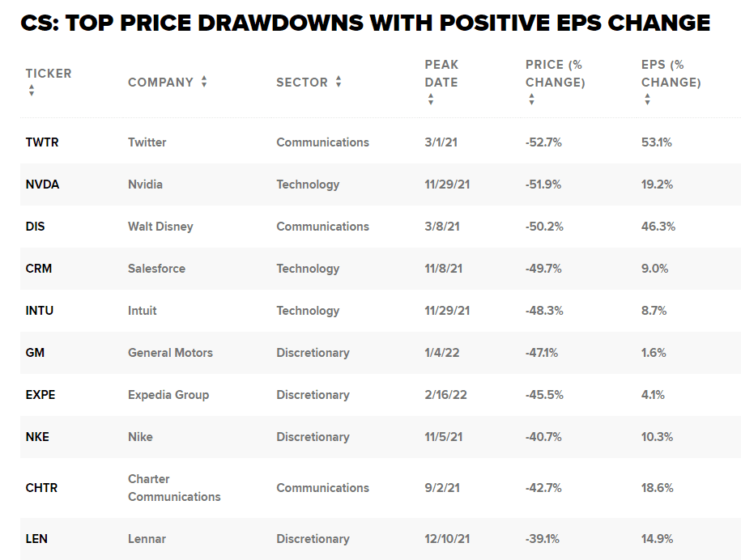Select the GM ticker symbol

click(35, 353)
